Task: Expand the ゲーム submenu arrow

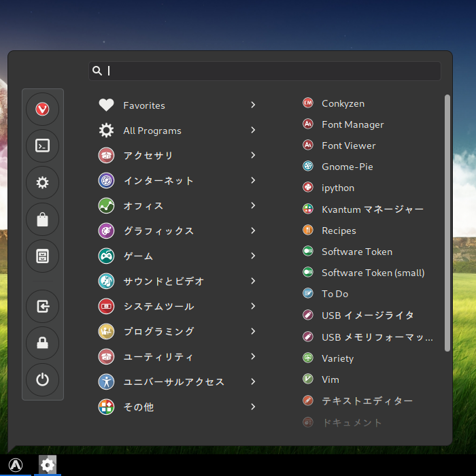Action: click(x=253, y=256)
